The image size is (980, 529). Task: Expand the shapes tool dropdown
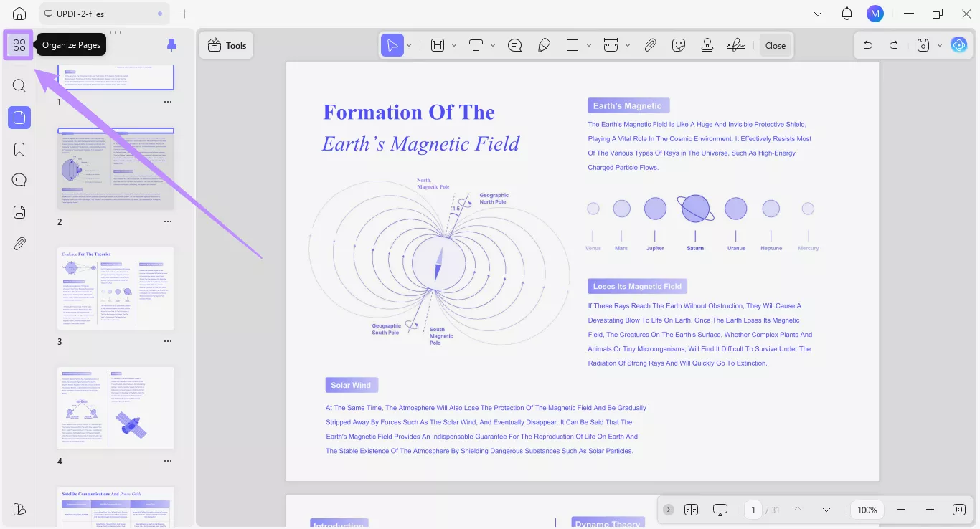point(588,44)
